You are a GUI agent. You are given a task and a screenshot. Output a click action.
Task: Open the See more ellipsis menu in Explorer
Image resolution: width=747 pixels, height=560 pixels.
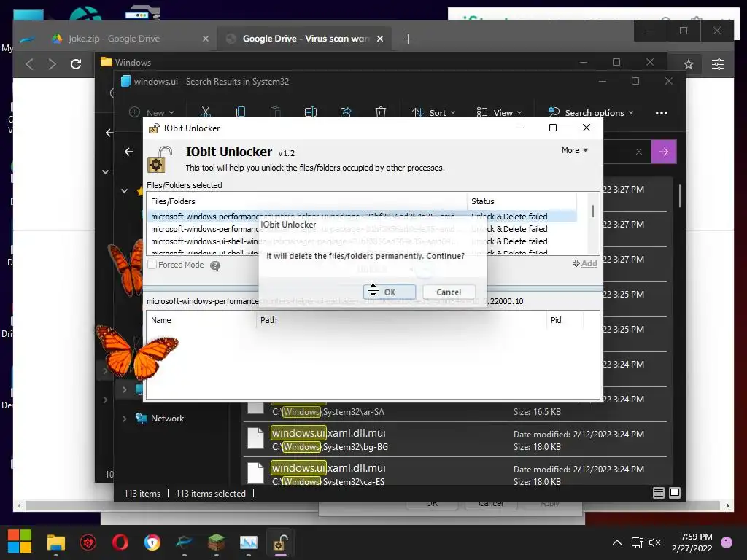tap(661, 113)
